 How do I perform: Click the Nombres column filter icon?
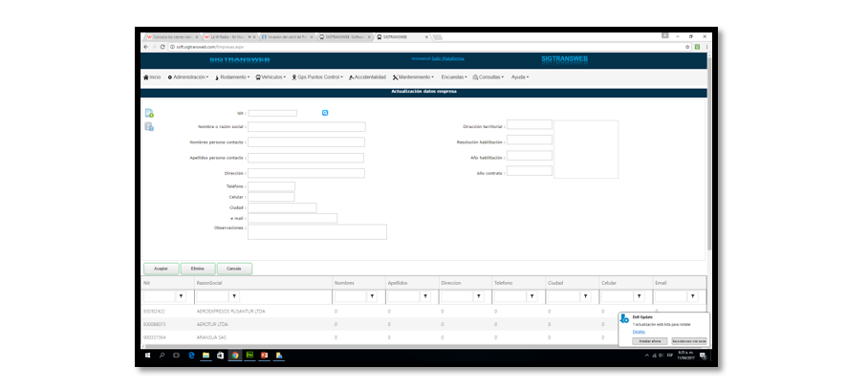373,296
